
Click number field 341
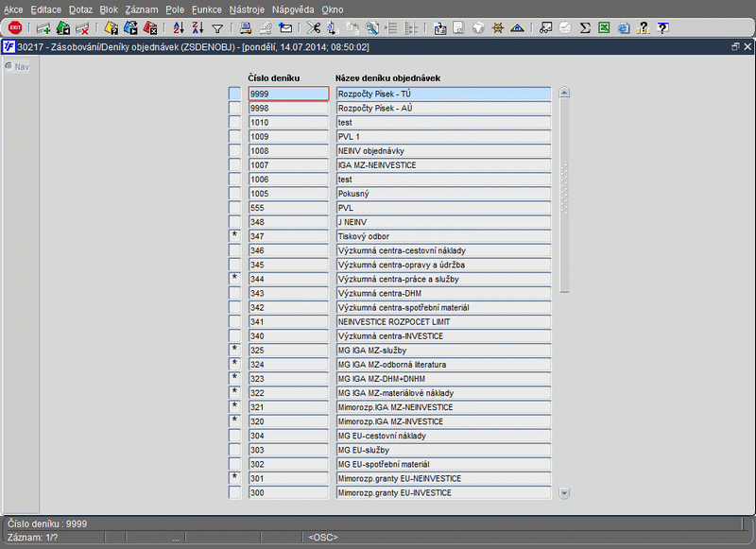point(288,321)
